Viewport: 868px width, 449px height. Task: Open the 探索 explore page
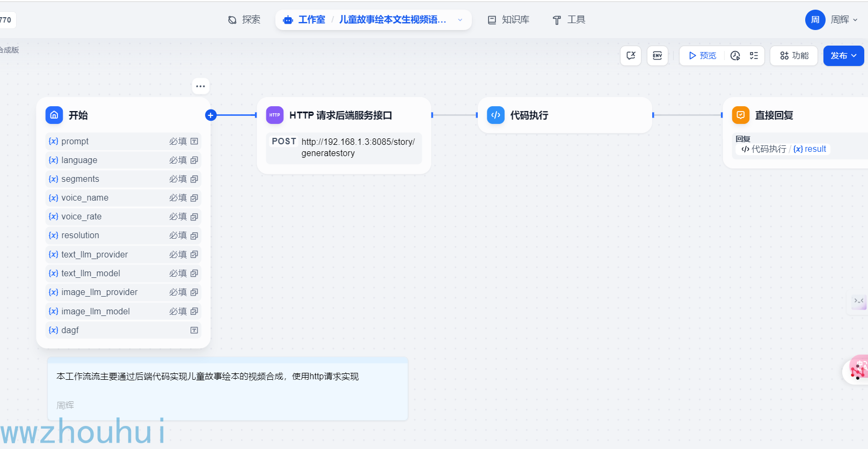[x=244, y=20]
